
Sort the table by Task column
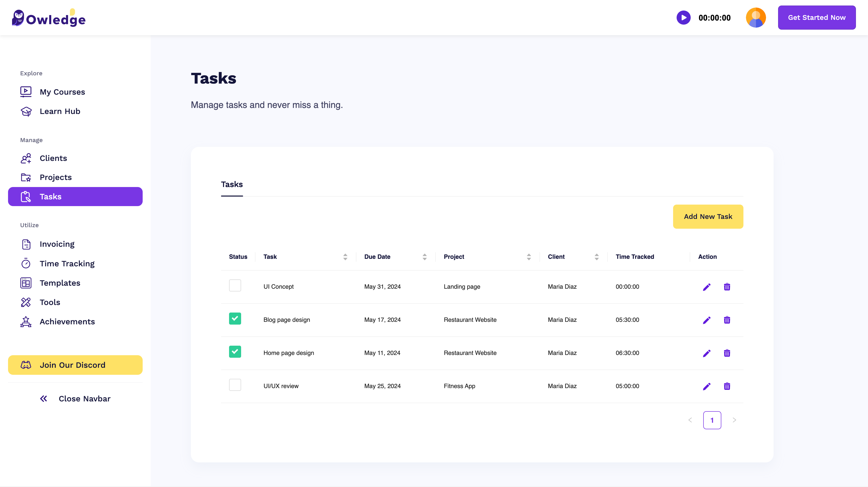click(345, 257)
